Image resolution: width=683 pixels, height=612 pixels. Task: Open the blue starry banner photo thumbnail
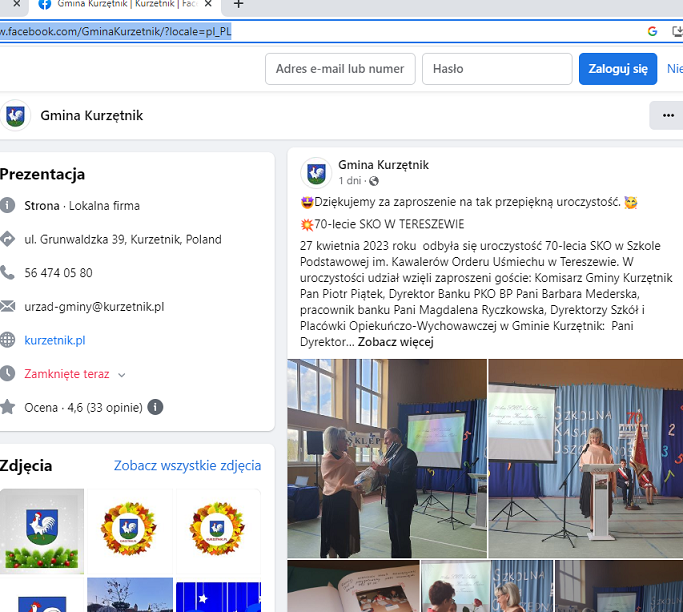(218, 595)
